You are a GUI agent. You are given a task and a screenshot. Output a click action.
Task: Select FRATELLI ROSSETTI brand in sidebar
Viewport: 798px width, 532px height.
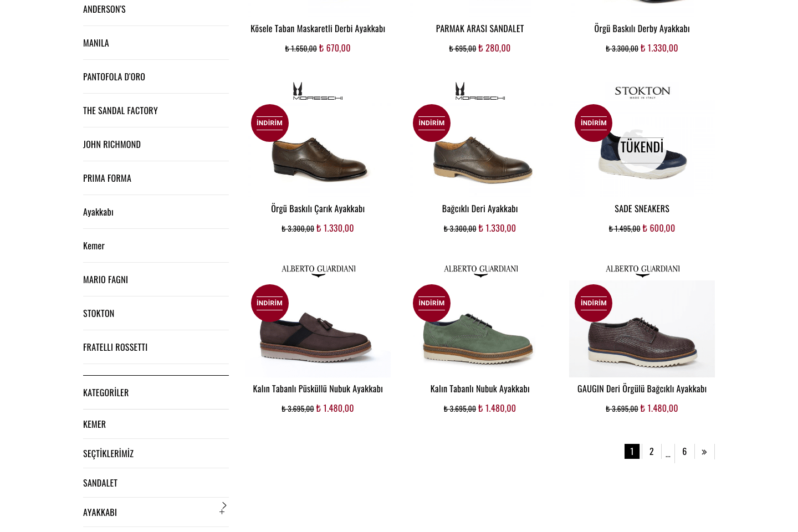click(x=115, y=347)
